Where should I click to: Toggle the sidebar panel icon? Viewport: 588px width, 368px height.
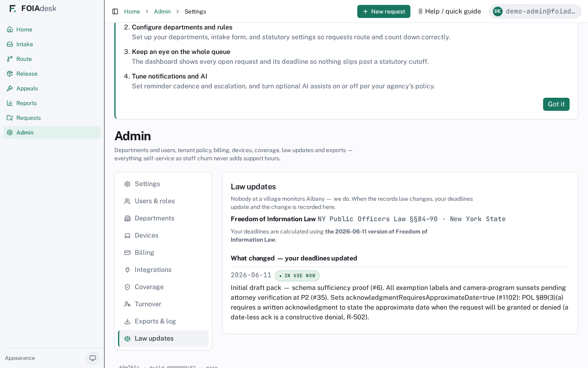tap(115, 11)
